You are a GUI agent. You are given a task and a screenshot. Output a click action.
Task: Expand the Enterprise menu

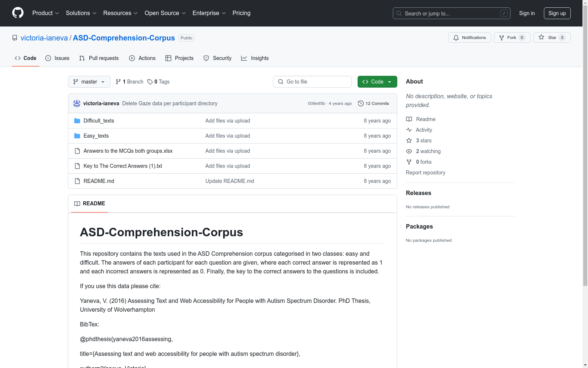(x=209, y=13)
